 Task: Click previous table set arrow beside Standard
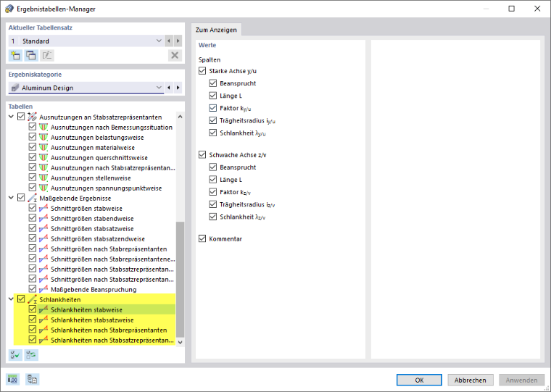pyautogui.click(x=169, y=41)
